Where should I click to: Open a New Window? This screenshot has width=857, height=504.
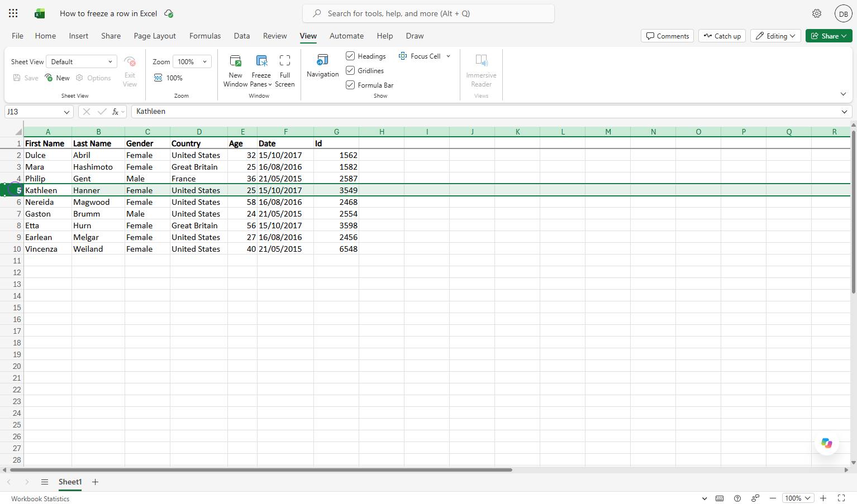pyautogui.click(x=235, y=71)
